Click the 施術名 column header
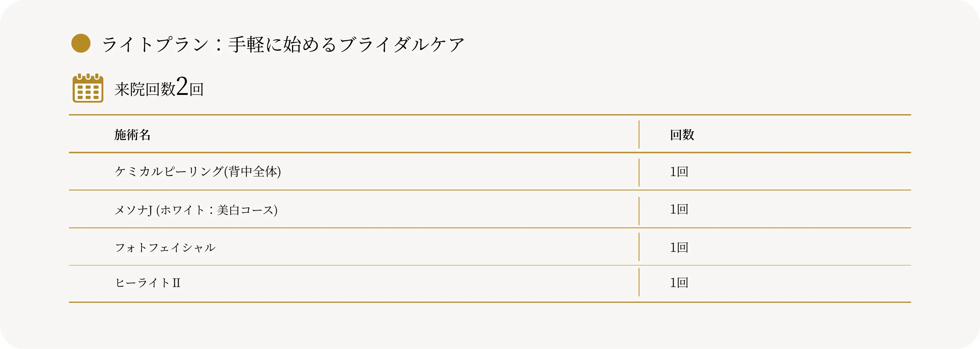Image resolution: width=980 pixels, height=349 pixels. [132, 135]
